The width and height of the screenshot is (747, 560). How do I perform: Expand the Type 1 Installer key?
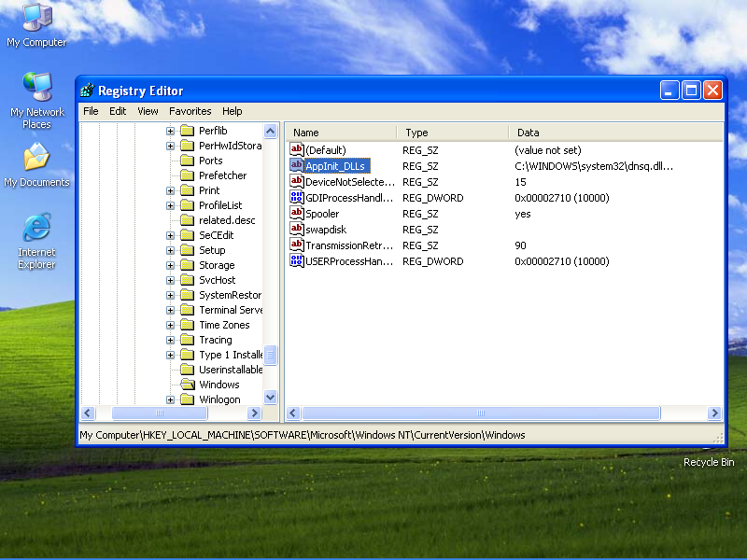point(170,355)
